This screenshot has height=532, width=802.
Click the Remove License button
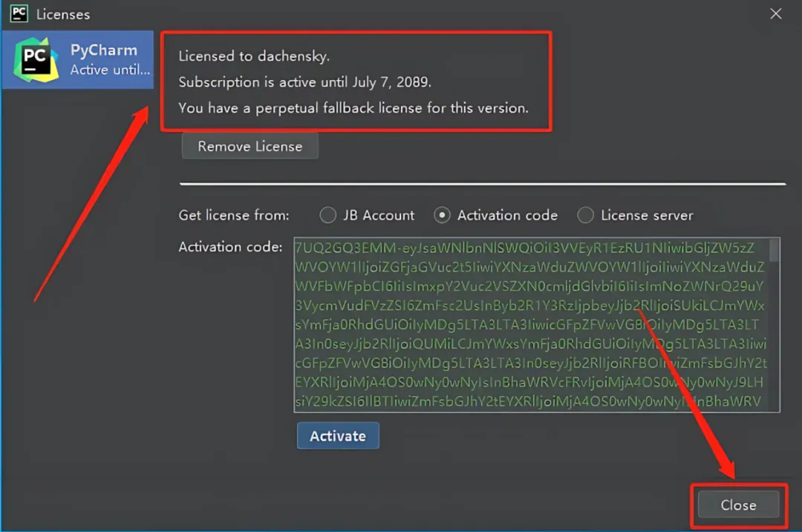coord(250,146)
